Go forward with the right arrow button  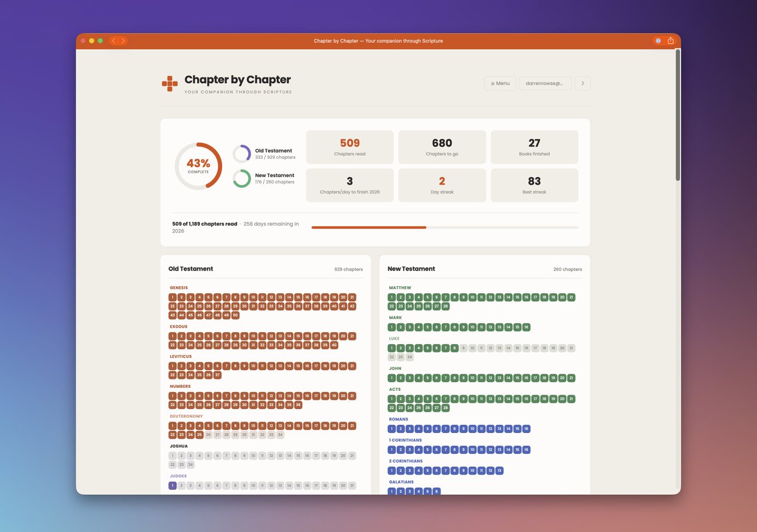point(123,41)
